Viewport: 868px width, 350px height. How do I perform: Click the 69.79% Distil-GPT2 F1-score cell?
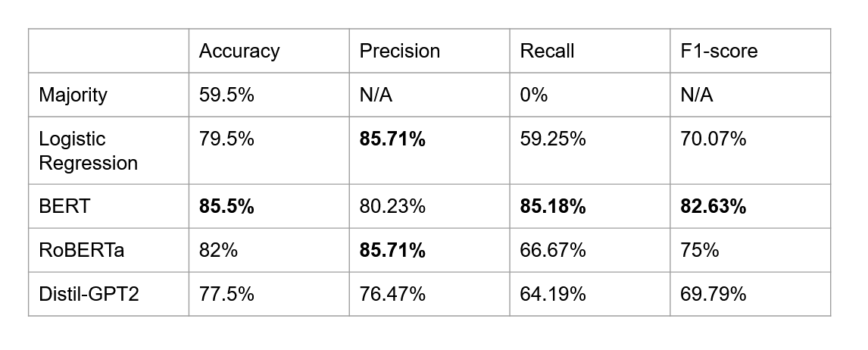(713, 293)
